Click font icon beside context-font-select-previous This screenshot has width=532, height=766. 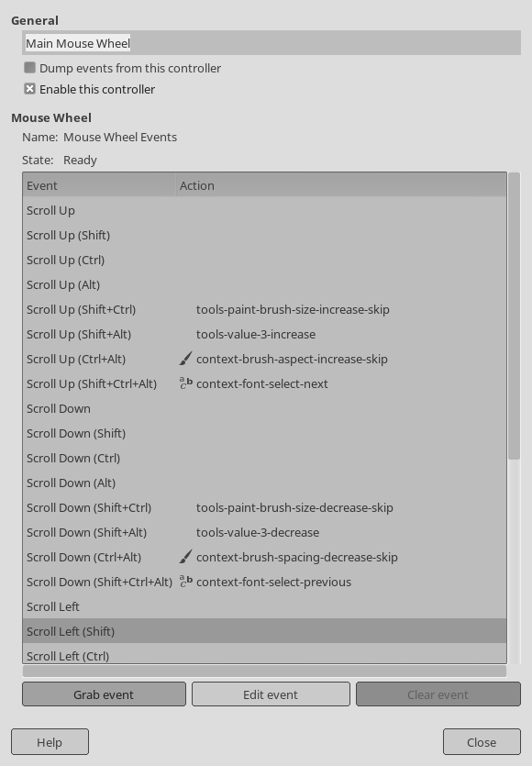tap(185, 582)
